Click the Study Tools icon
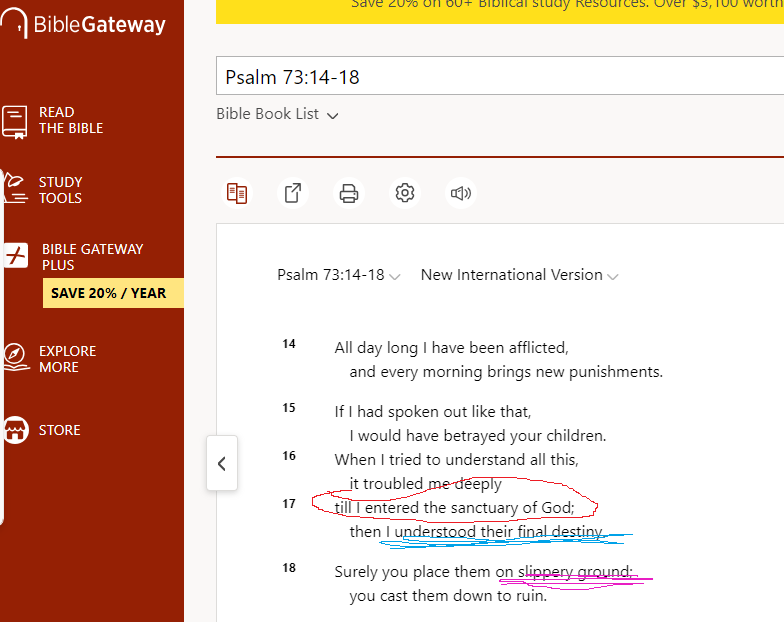Image resolution: width=784 pixels, height=622 pixels. pos(14,189)
